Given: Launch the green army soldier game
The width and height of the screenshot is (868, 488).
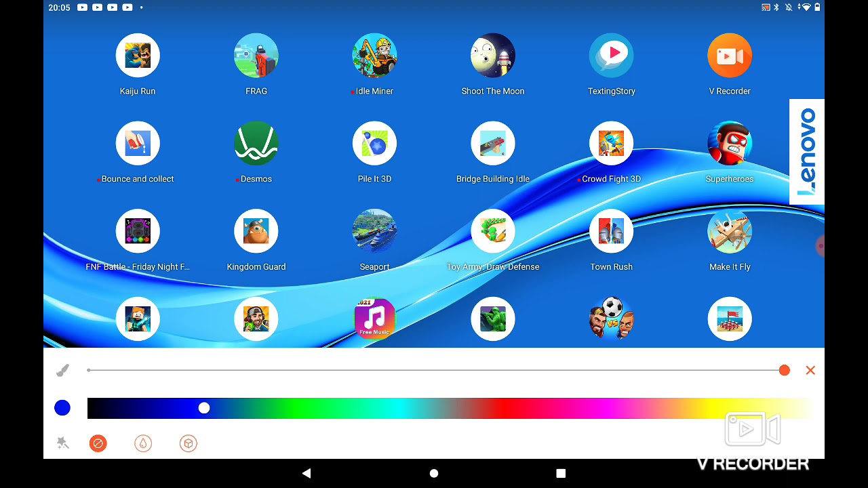Looking at the screenshot, I should pyautogui.click(x=493, y=319).
